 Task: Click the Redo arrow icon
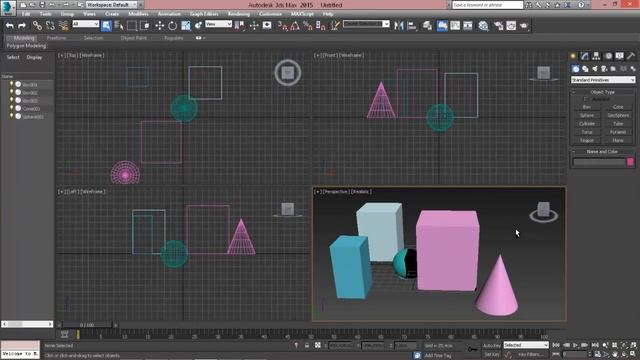(22, 25)
